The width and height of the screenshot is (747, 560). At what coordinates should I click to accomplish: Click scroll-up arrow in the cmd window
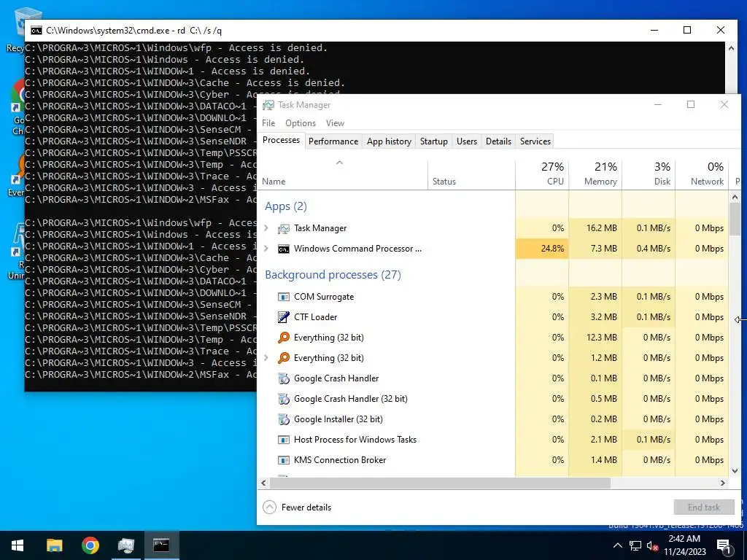(x=731, y=48)
